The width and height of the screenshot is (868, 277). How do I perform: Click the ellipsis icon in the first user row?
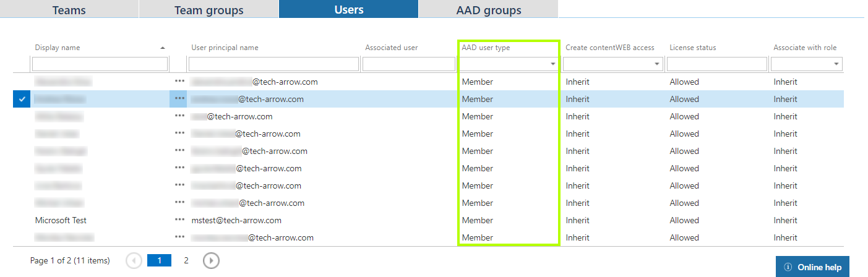(x=179, y=82)
